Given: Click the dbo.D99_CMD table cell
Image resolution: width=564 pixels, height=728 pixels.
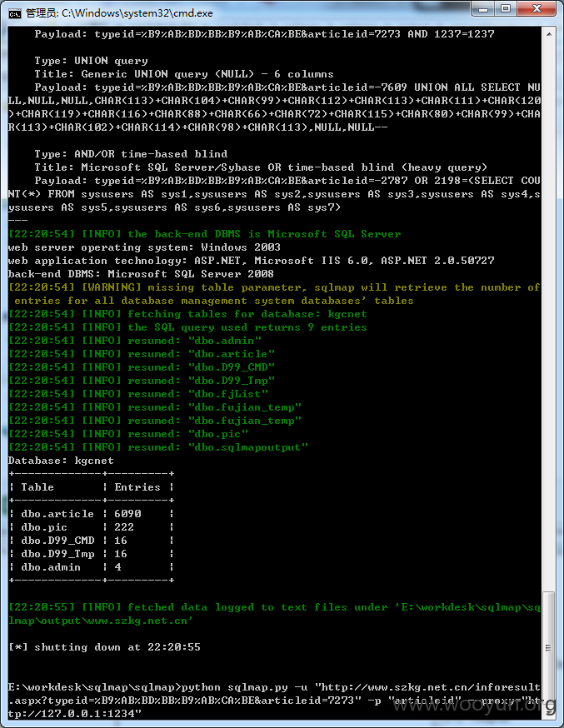Looking at the screenshot, I should click(57, 541).
